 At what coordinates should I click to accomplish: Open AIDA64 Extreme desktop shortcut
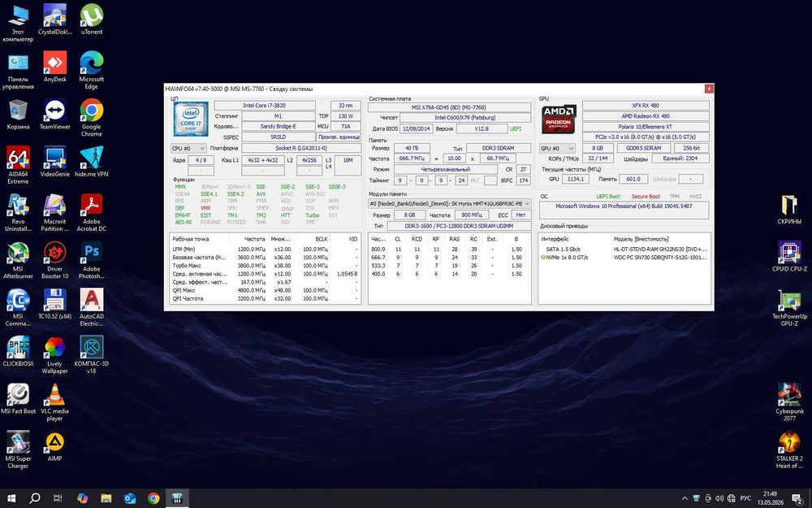point(18,165)
